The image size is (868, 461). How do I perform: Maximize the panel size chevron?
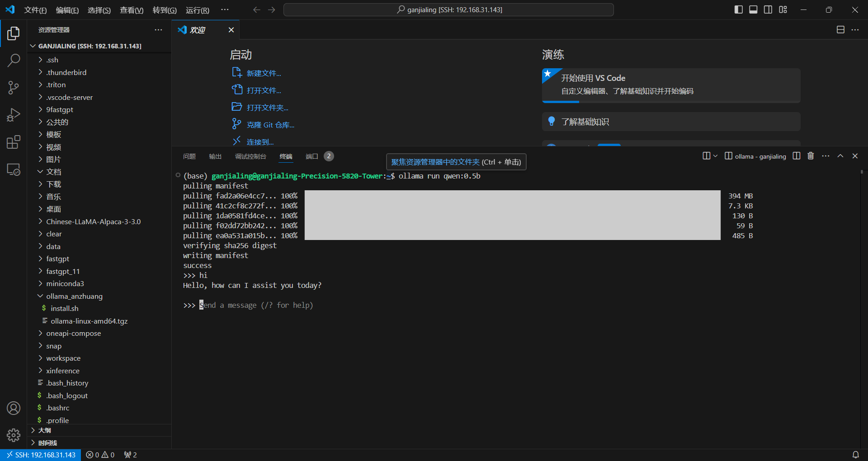tap(840, 156)
